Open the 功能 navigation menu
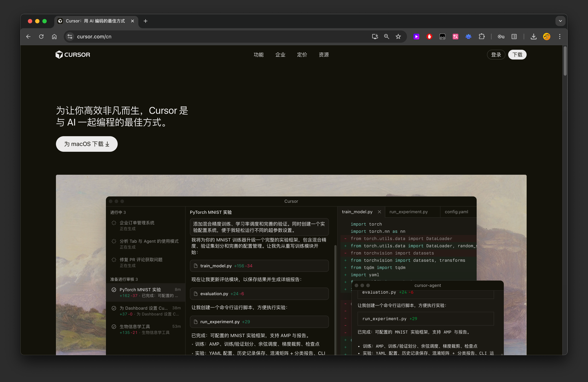This screenshot has width=588, height=382. click(x=258, y=55)
